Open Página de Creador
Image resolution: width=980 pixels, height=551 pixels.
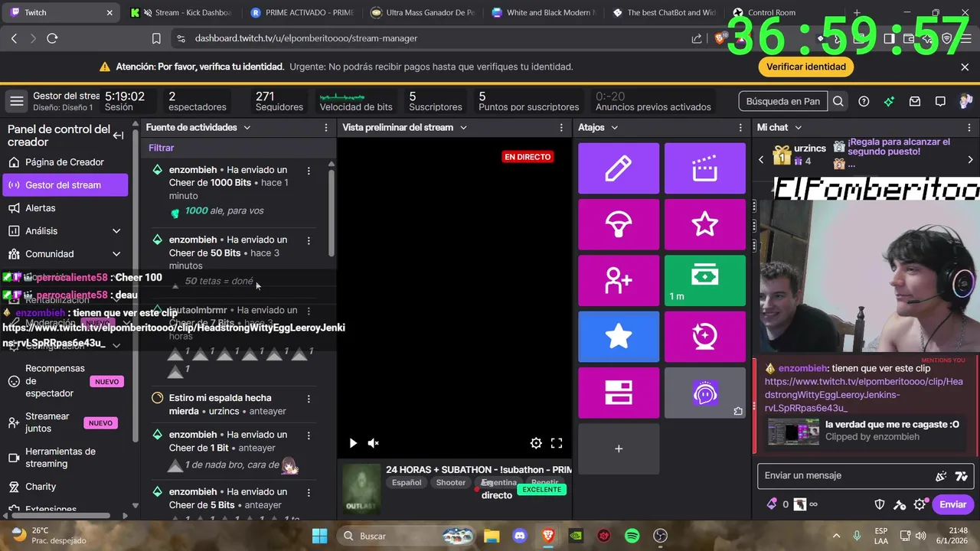pos(65,162)
